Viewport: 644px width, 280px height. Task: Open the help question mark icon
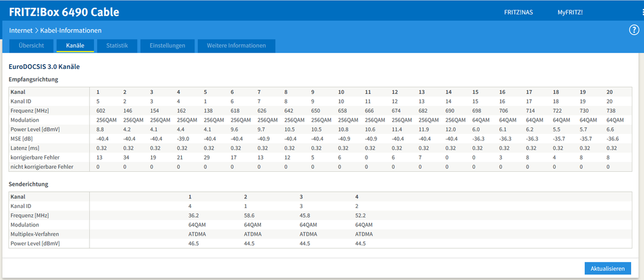[x=634, y=30]
